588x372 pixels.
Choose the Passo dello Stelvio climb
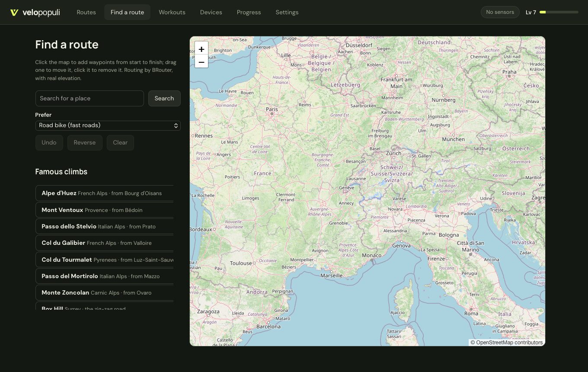click(104, 226)
